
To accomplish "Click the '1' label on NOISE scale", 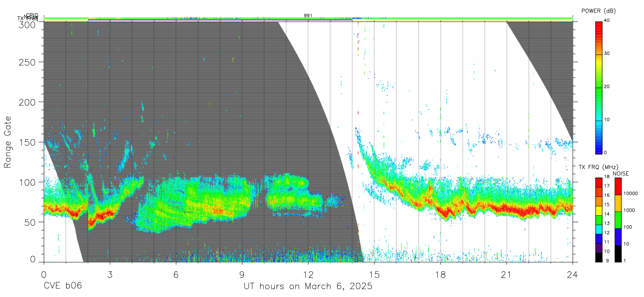I will click(625, 260).
